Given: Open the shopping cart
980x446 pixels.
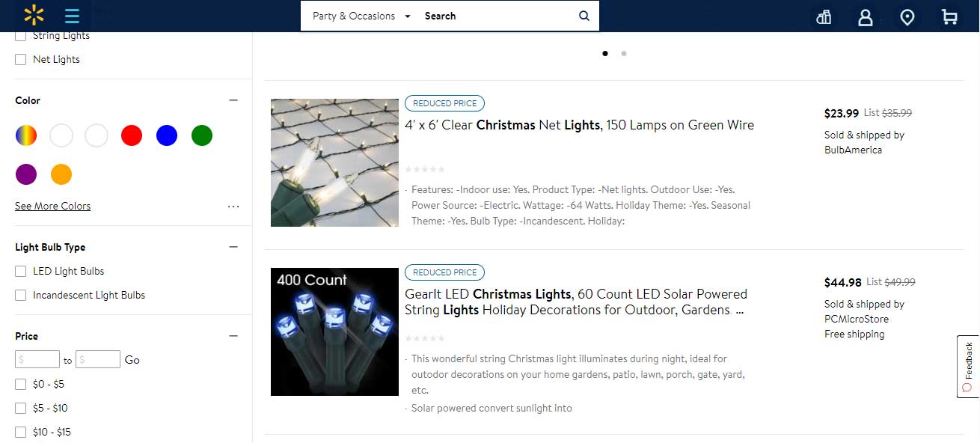Looking at the screenshot, I should click(949, 16).
